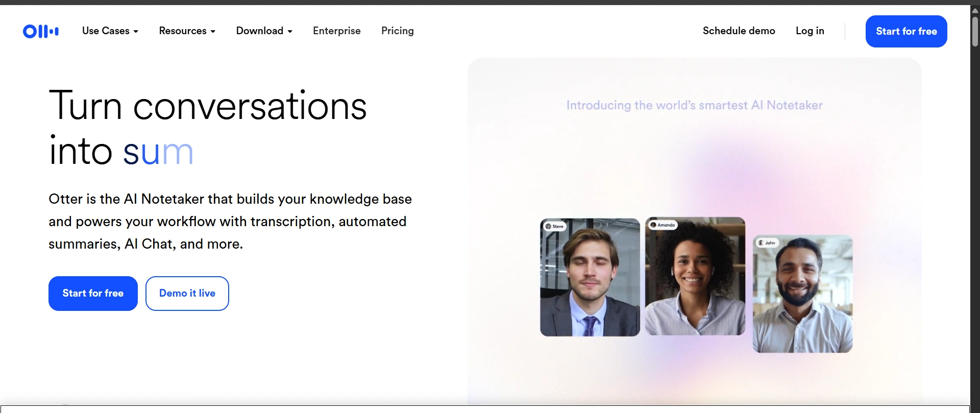This screenshot has width=980, height=413.
Task: Click Steve's name badge icon
Action: click(x=549, y=226)
